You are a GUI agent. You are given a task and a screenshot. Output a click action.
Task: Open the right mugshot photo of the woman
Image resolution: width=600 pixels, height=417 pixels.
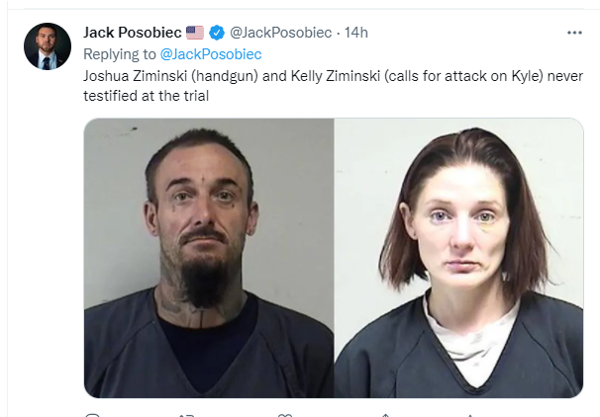pos(459,258)
